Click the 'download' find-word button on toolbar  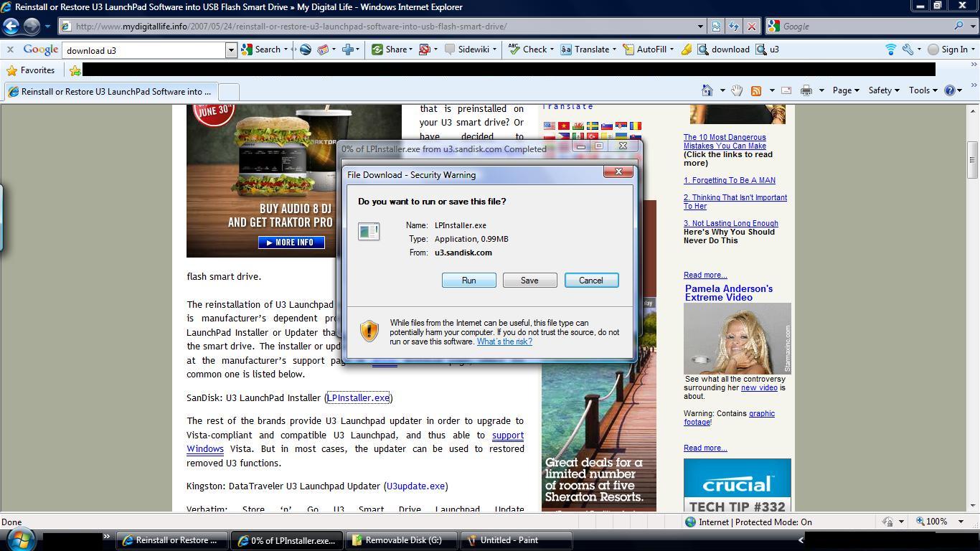click(723, 50)
